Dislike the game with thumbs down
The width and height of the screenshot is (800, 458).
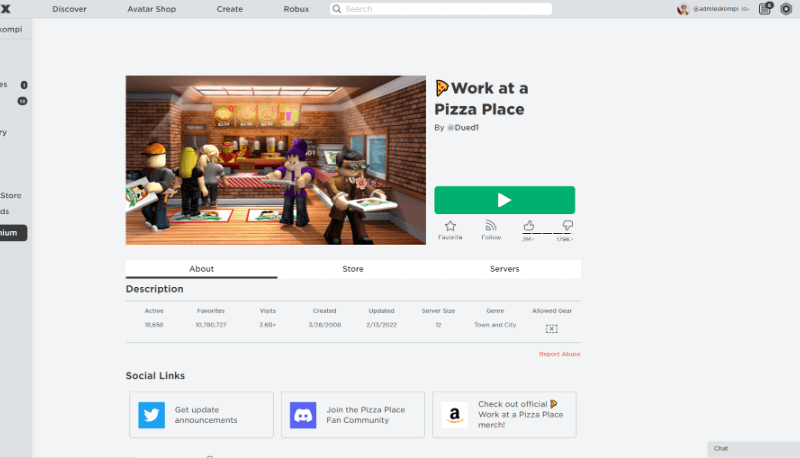[567, 225]
